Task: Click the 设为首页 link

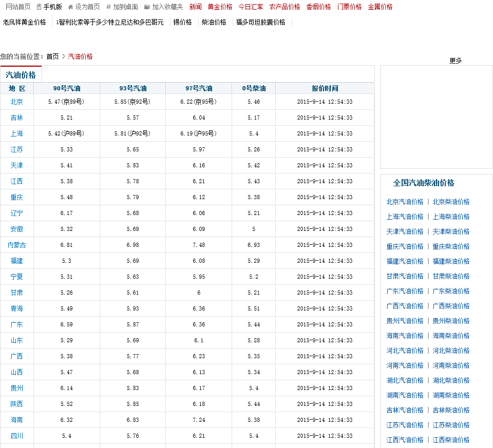Action: [87, 7]
